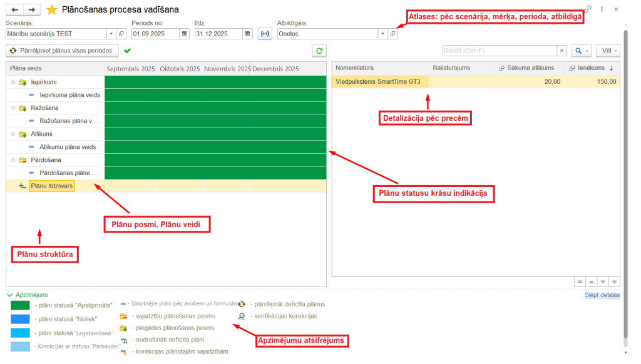The image size is (641, 364).
Task: Refresh the plan table with green arrow
Action: point(320,51)
